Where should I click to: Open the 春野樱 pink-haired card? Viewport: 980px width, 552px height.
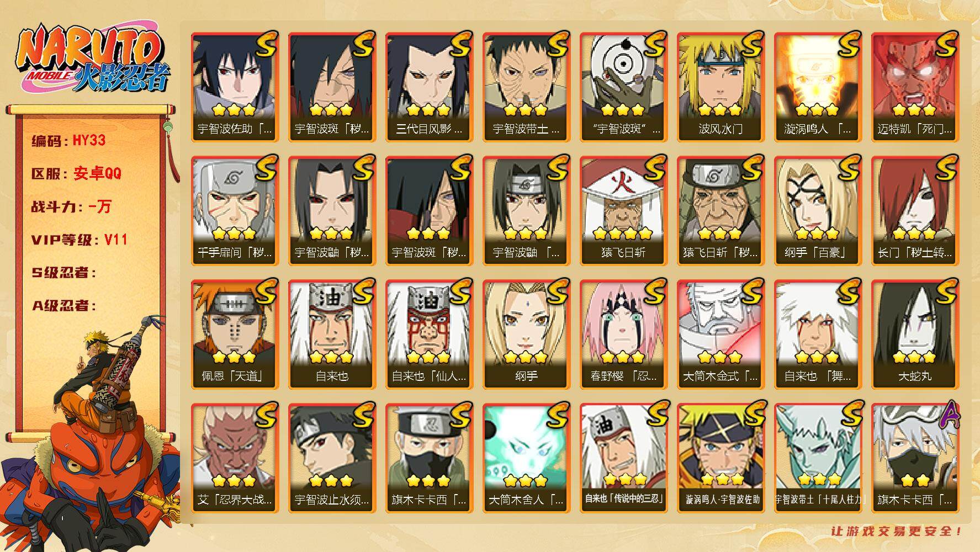pos(623,335)
